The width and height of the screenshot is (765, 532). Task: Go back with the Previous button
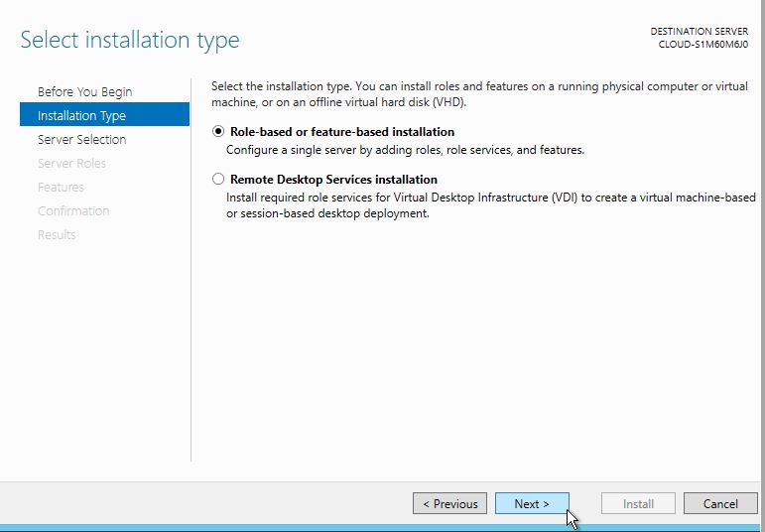point(449,503)
